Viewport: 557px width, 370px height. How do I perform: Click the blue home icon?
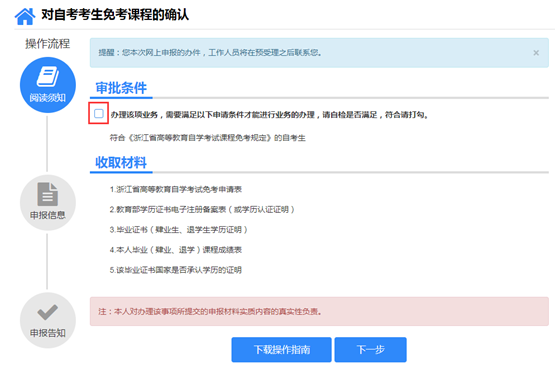click(25, 16)
